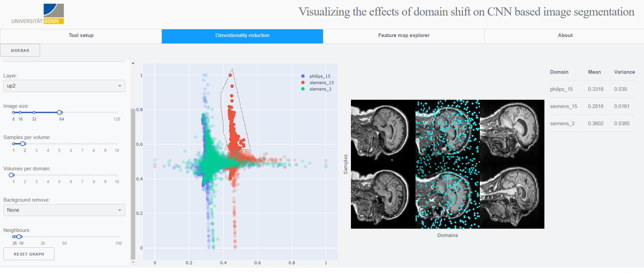Select siemens_3 variance value 0.0365
Screen dimensions: 644x273
[x=622, y=124]
